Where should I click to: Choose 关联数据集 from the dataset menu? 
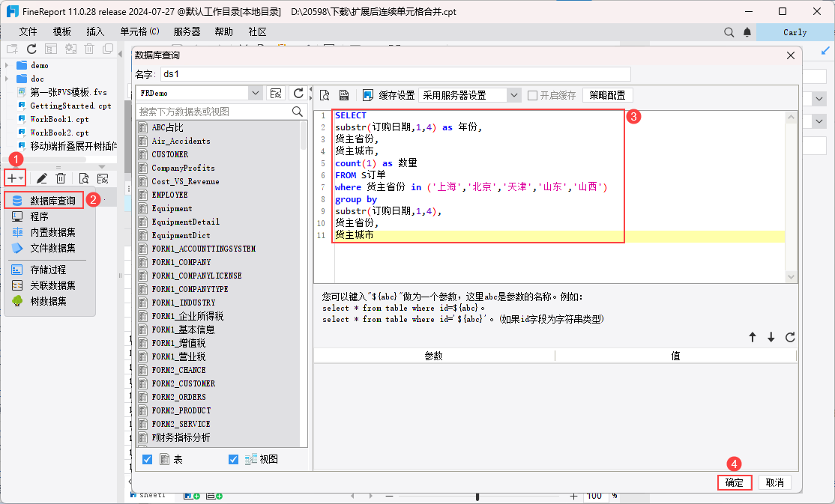click(x=52, y=286)
